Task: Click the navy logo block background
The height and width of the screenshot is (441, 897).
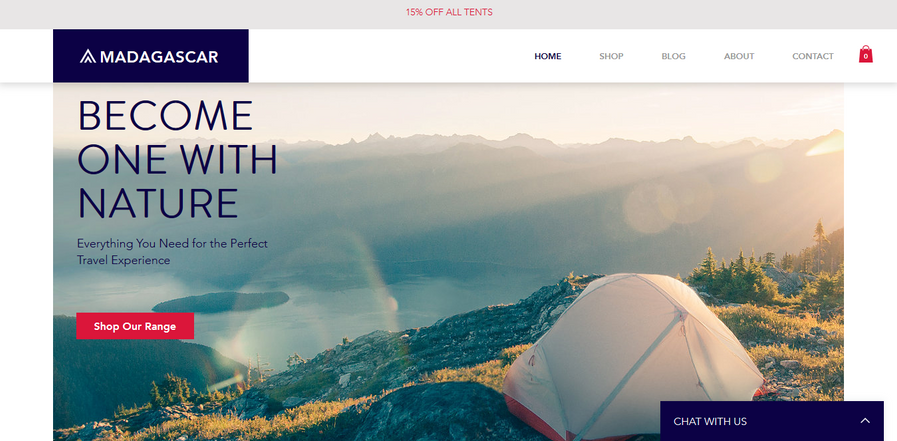Action: 150,56
